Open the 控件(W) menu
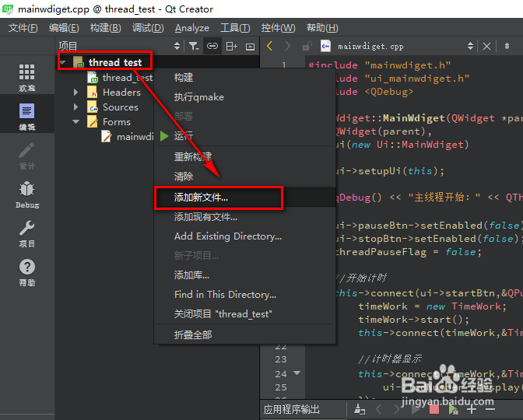This screenshot has height=420, width=523. click(x=278, y=28)
